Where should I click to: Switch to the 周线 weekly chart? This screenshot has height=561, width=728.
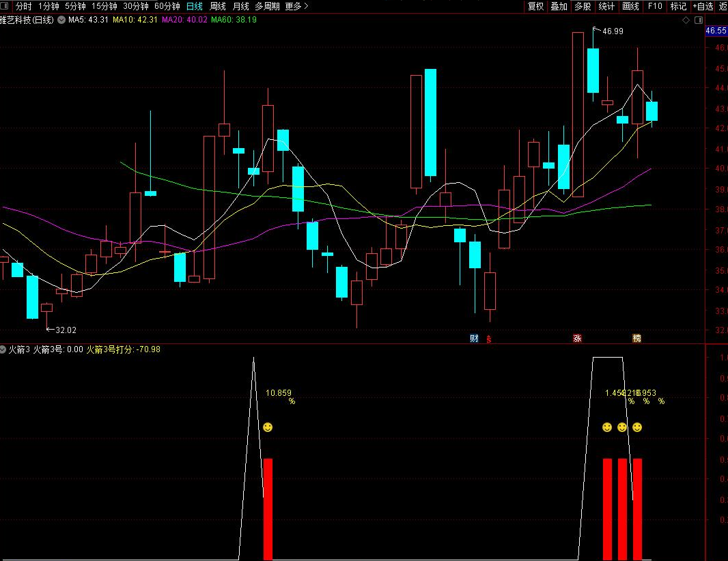218,6
